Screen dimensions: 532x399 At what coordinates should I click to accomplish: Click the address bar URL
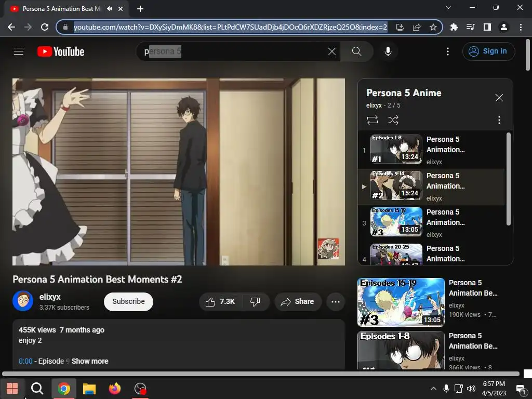click(230, 27)
